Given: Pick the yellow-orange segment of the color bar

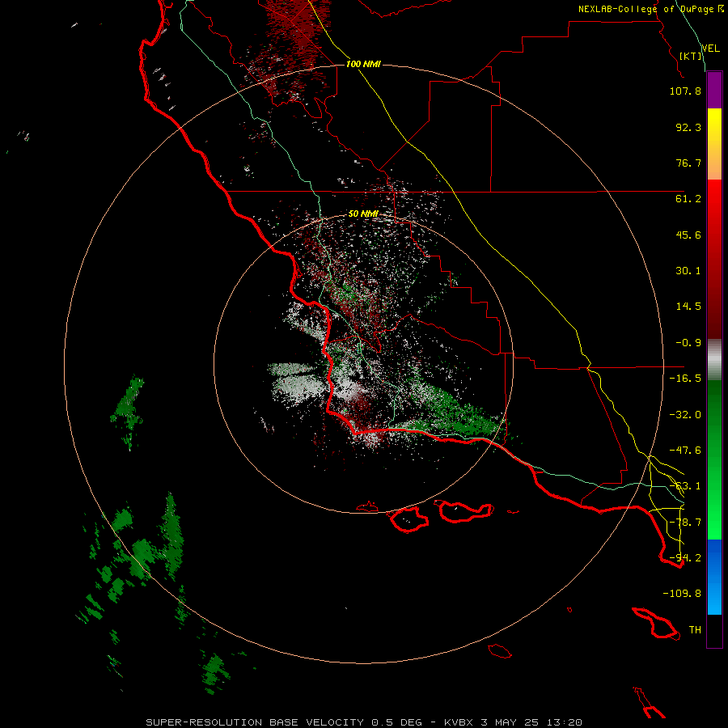Looking at the screenshot, I should [714, 144].
